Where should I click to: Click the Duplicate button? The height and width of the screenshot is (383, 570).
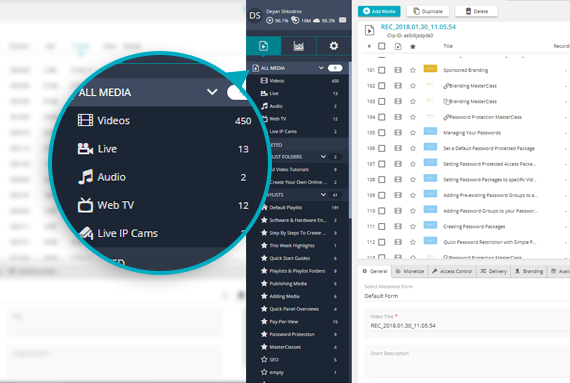pos(428,11)
